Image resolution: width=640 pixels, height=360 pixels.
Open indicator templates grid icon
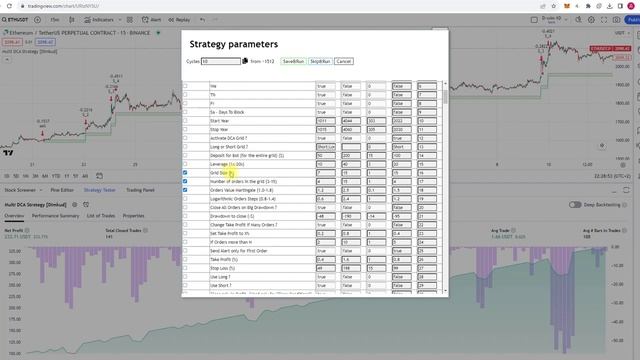click(x=130, y=20)
